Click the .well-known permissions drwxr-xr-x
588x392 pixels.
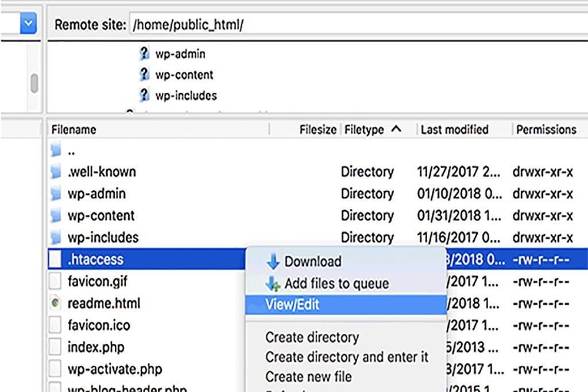(x=543, y=172)
